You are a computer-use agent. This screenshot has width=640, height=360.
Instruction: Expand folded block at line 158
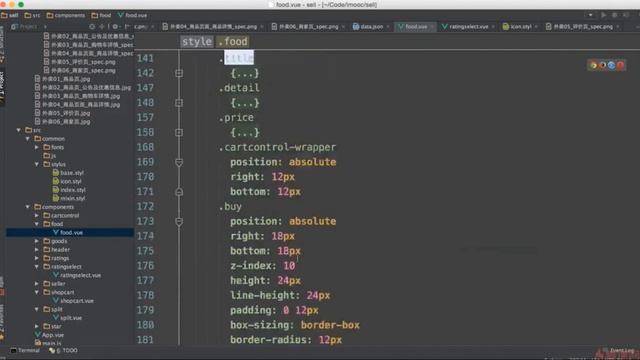click(x=179, y=133)
